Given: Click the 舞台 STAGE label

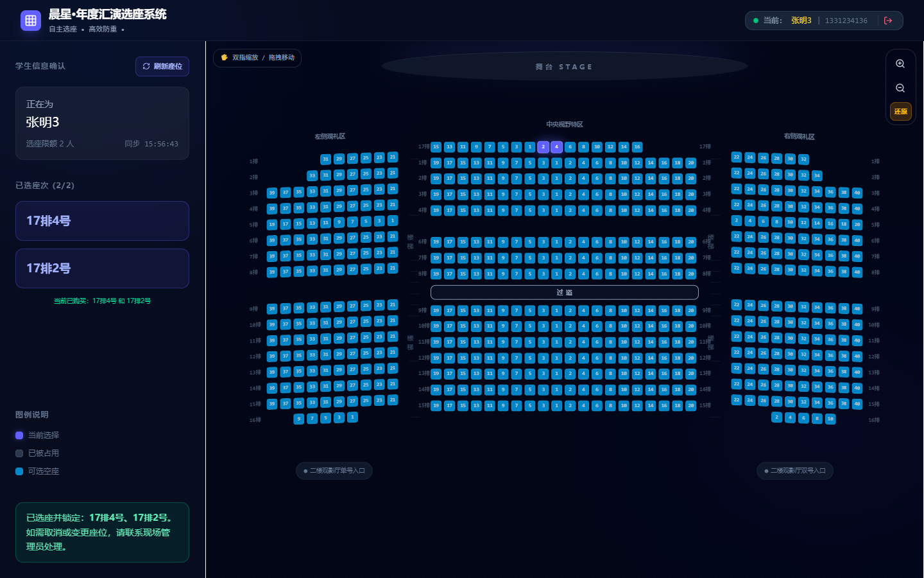Looking at the screenshot, I should point(564,67).
